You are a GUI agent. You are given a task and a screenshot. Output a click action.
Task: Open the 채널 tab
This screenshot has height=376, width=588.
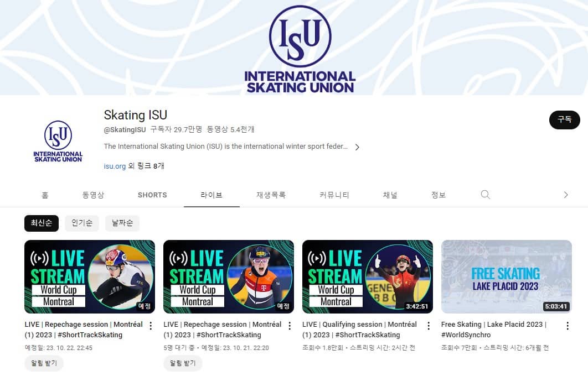pos(390,195)
